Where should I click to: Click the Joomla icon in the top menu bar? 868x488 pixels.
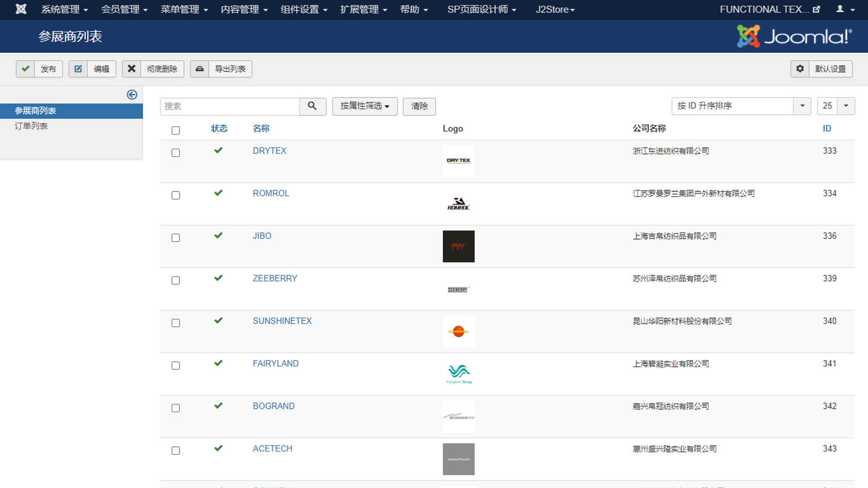(x=21, y=9)
